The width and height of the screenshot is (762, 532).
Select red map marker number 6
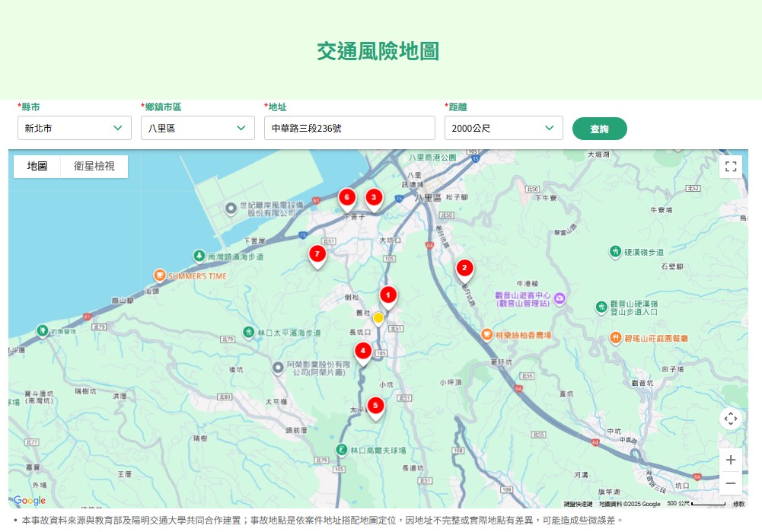point(347,198)
